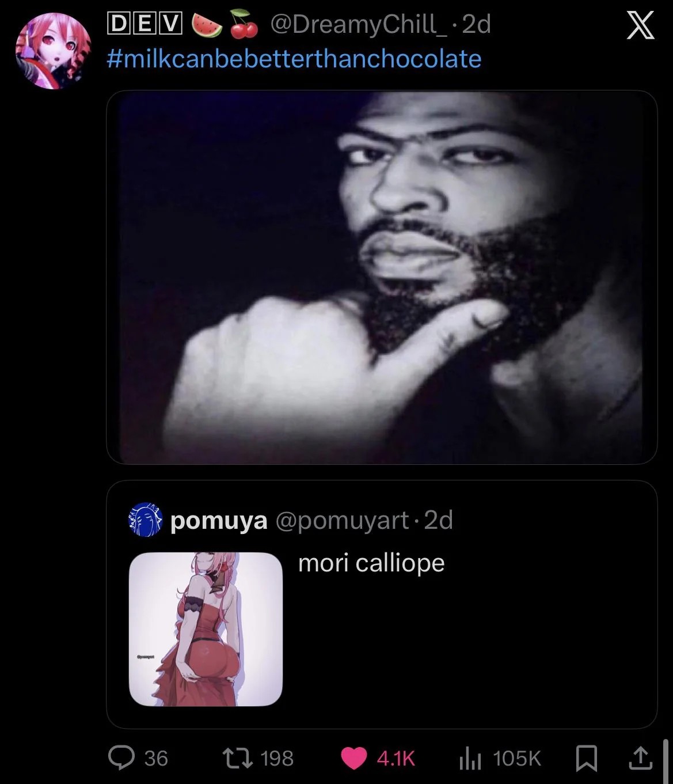This screenshot has height=784, width=673.
Task: Open the @pomuyart handle
Action: [x=343, y=520]
